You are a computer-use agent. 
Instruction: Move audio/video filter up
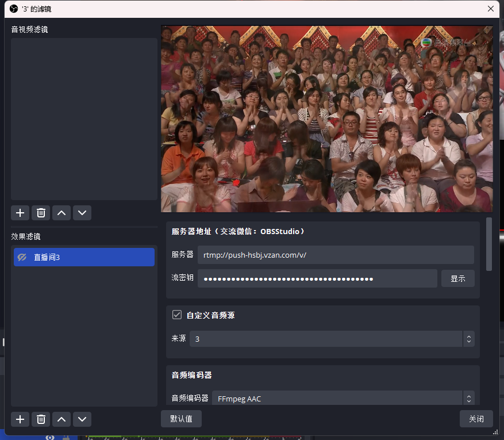(61, 213)
